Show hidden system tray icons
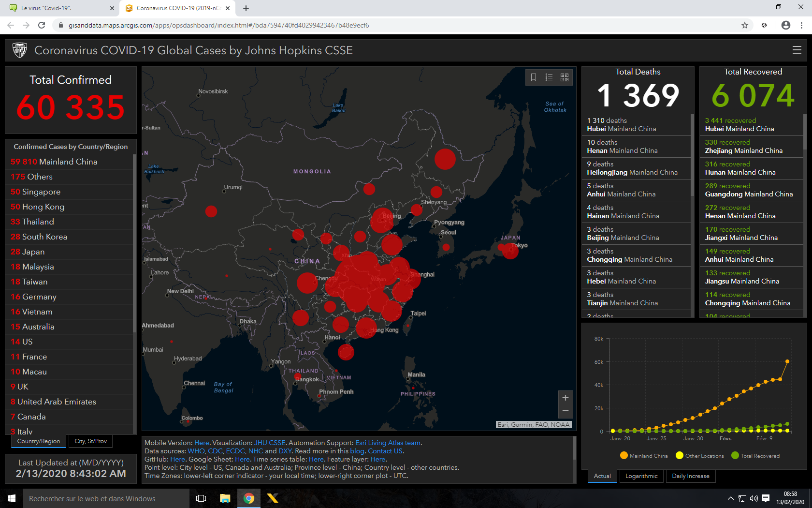Image resolution: width=812 pixels, height=508 pixels. coord(730,498)
